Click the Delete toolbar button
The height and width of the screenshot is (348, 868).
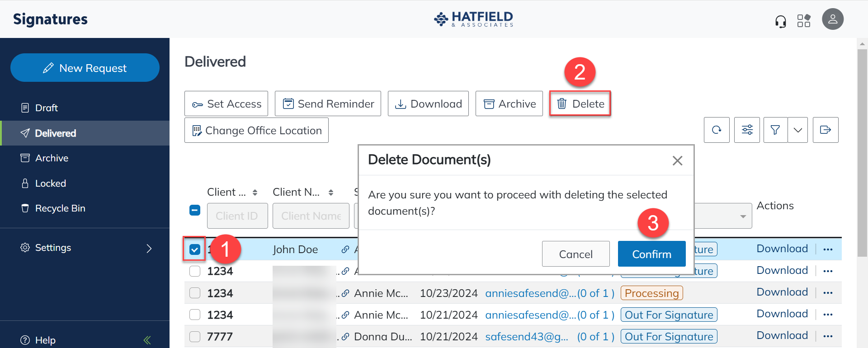coord(580,103)
